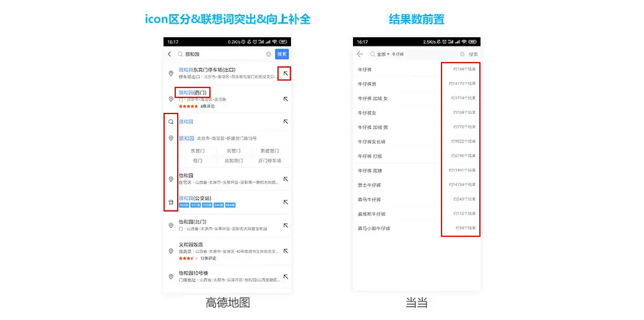Screen dimensions: 644x320
Task: Tap 约11491个结果 count
Action: pyautogui.click(x=463, y=171)
